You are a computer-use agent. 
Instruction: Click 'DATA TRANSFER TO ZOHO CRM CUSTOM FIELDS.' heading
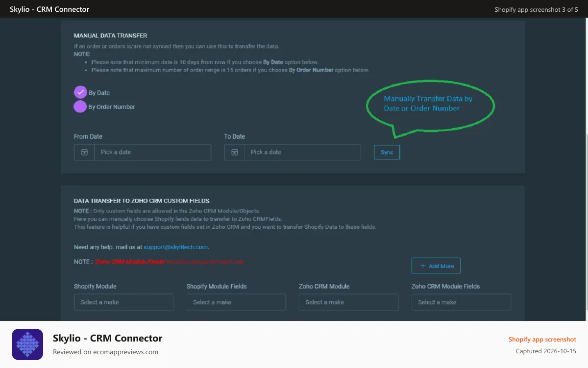(x=142, y=201)
